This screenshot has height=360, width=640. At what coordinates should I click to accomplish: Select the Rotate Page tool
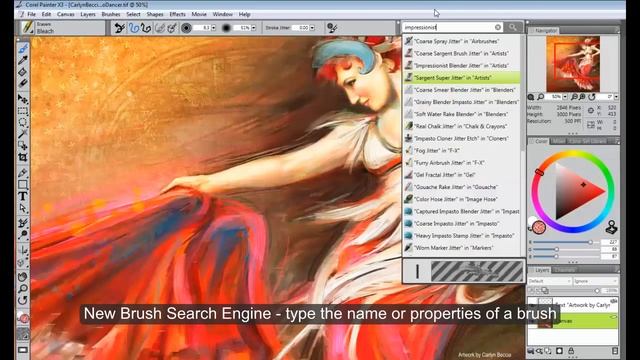23,300
